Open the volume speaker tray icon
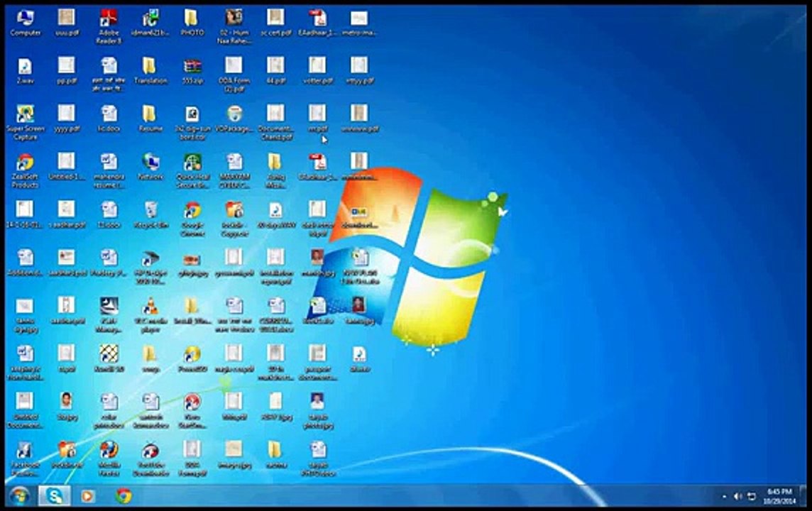Viewport: 812px width, 511px height. [x=738, y=497]
